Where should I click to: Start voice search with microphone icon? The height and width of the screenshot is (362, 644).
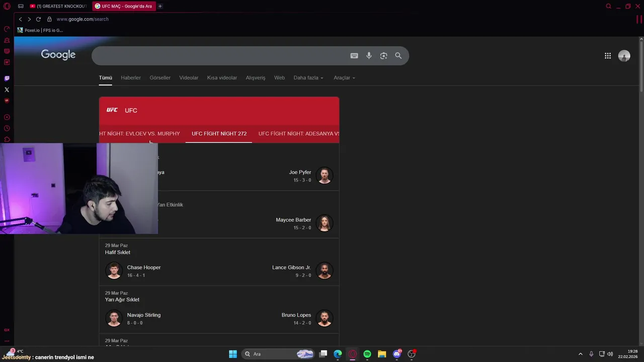pos(369,56)
